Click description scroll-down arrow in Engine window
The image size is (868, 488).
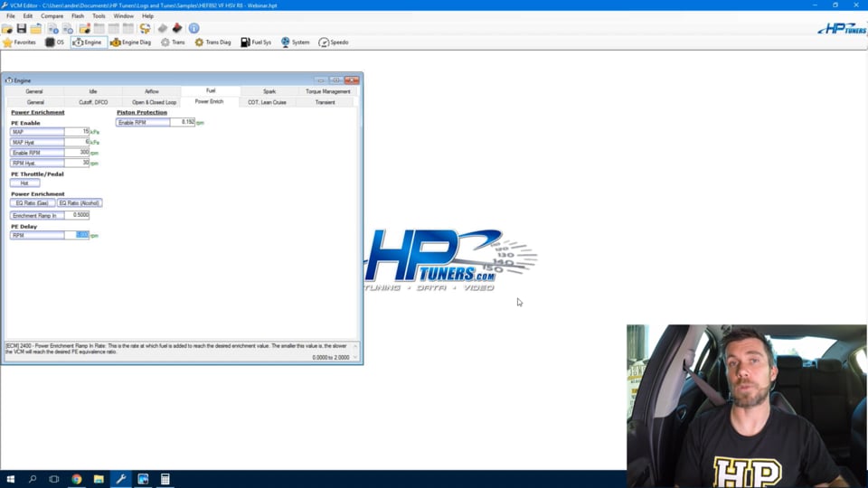pyautogui.click(x=355, y=358)
